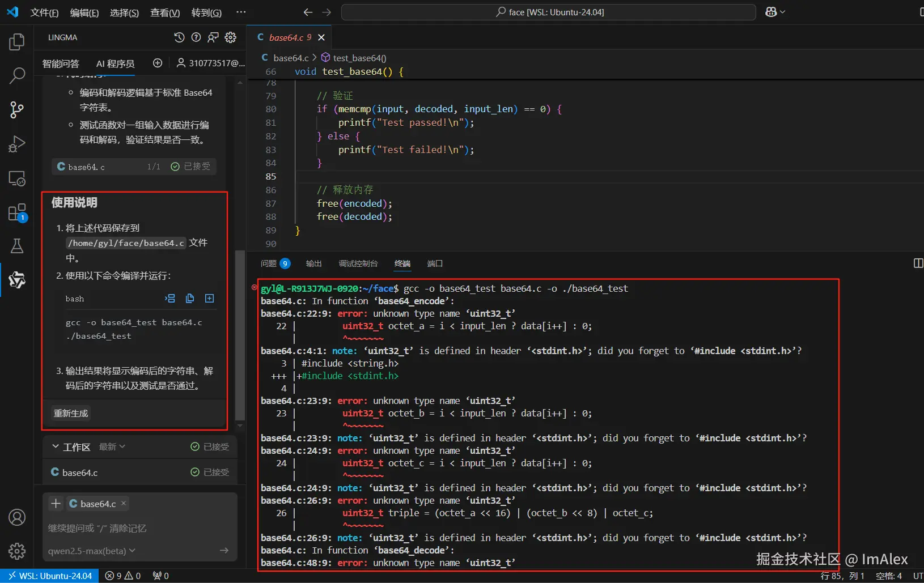The height and width of the screenshot is (583, 924).
Task: Open the qwen2.5-max(beta) model dropdown
Action: (92, 551)
